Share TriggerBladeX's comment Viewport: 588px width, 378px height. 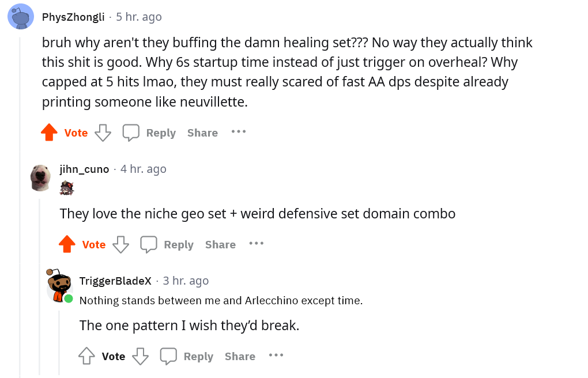coord(240,356)
